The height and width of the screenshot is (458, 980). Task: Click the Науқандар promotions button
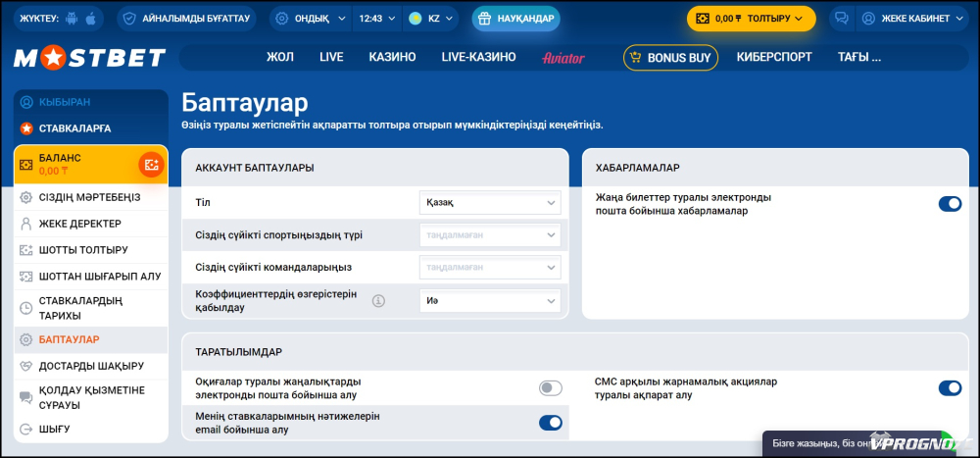516,19
